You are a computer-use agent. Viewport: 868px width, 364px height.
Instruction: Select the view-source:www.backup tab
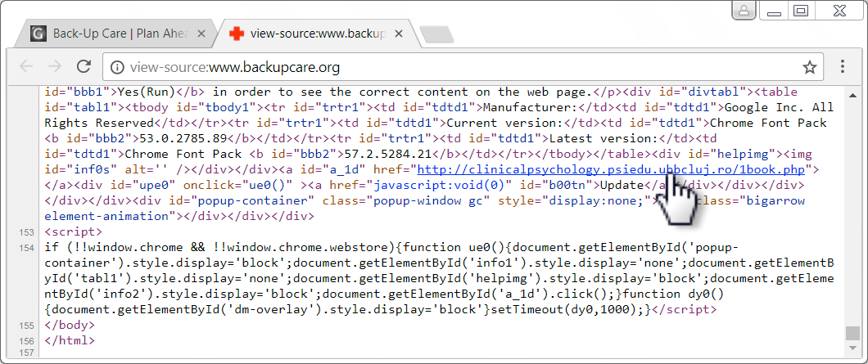(319, 34)
